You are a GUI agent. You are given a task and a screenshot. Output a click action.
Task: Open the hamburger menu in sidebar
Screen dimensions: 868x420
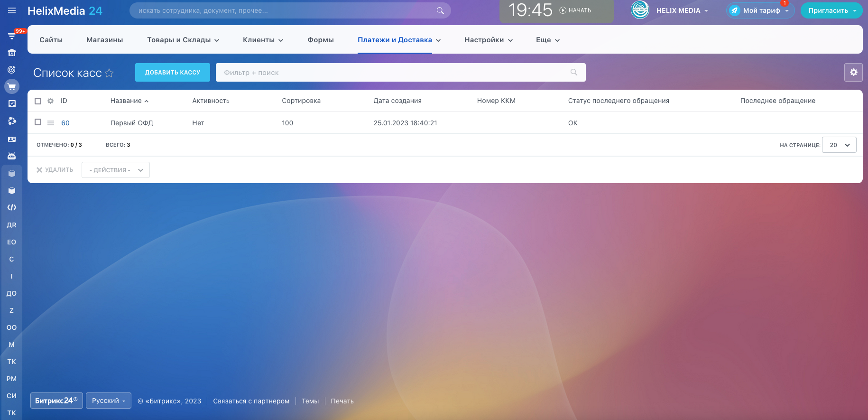tap(12, 10)
